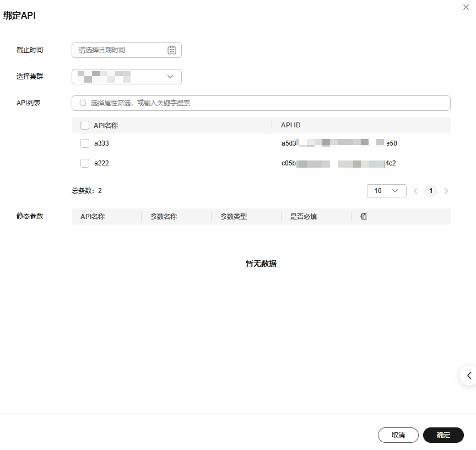Screen dimensions: 476x450
Task: Expand the collapsed side panel arrow at right edge
Action: click(469, 376)
